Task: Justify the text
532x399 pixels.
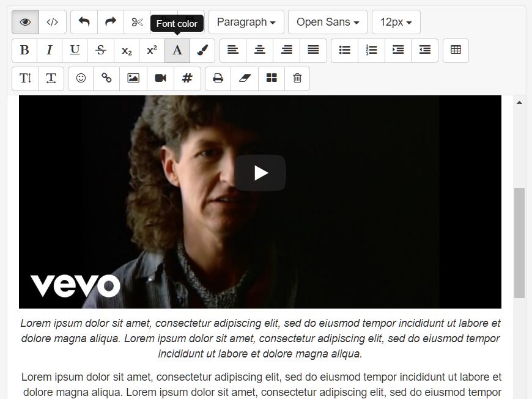Action: pos(313,50)
